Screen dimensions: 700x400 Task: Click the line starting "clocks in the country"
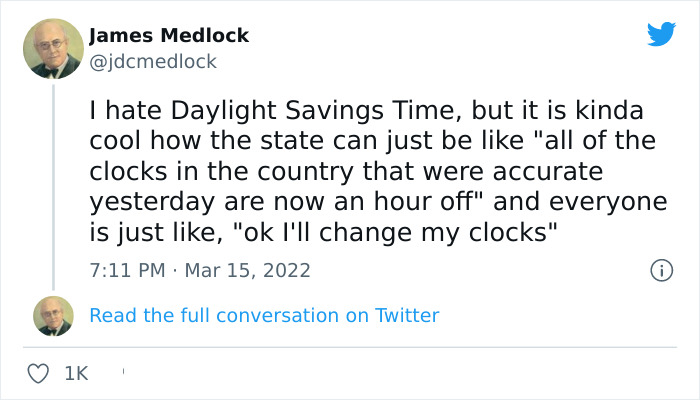point(346,169)
